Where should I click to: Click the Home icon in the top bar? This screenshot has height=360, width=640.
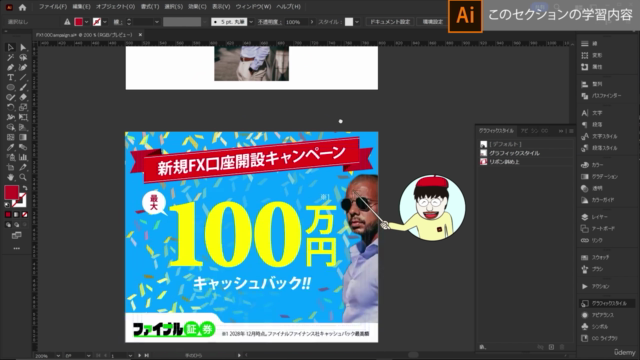point(22,7)
